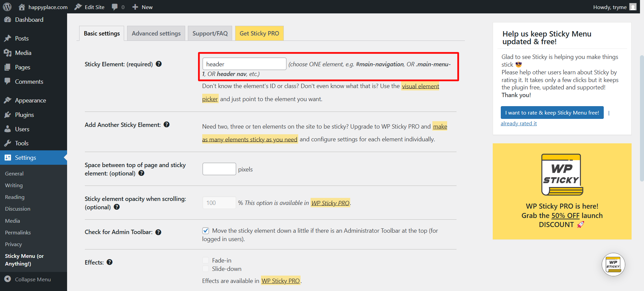This screenshot has height=291, width=644.
Task: Click the Tools wrench icon
Action: click(8, 143)
